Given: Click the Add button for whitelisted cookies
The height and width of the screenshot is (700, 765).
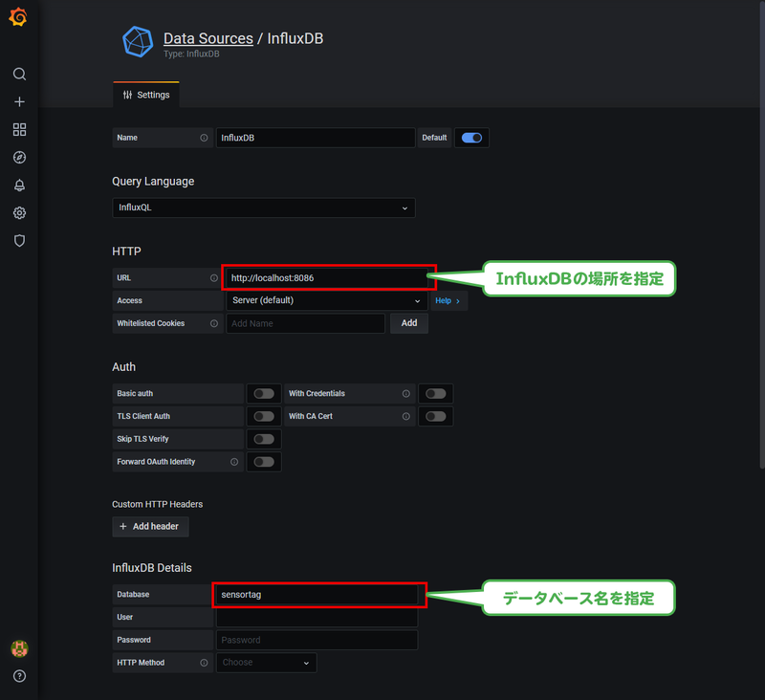Looking at the screenshot, I should 409,323.
